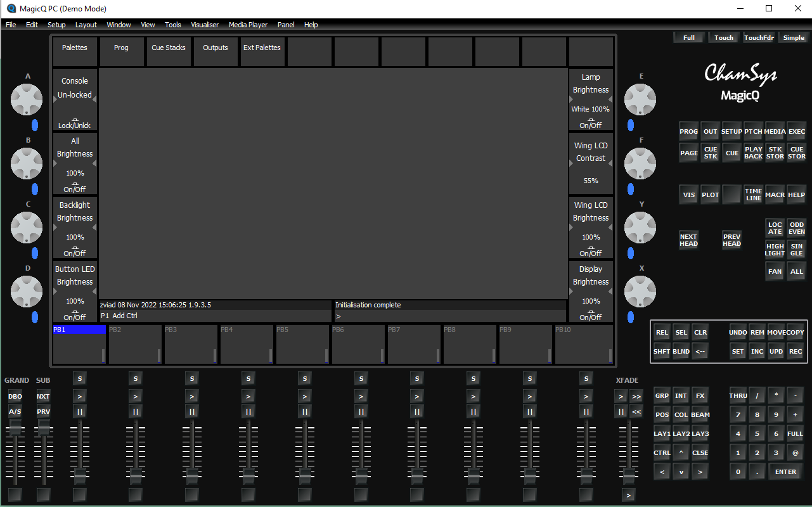The height and width of the screenshot is (507, 812).
Task: Click the Palettes soft button
Action: 75,51
